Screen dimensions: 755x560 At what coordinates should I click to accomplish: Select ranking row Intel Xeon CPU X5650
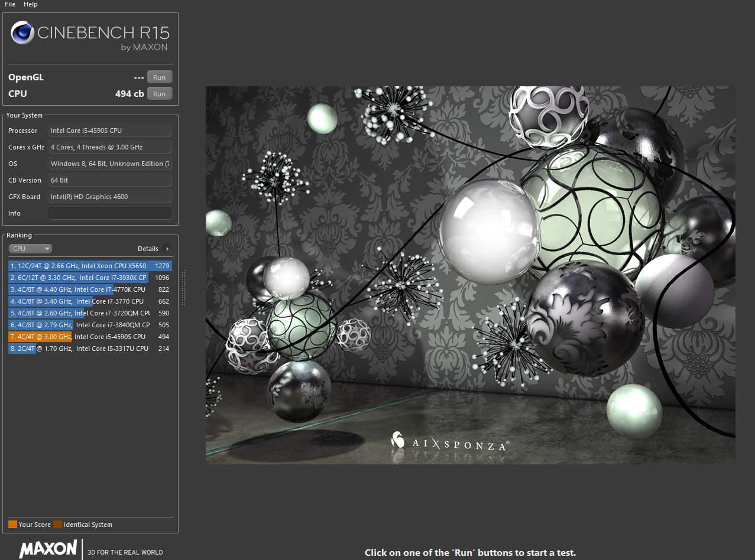90,266
